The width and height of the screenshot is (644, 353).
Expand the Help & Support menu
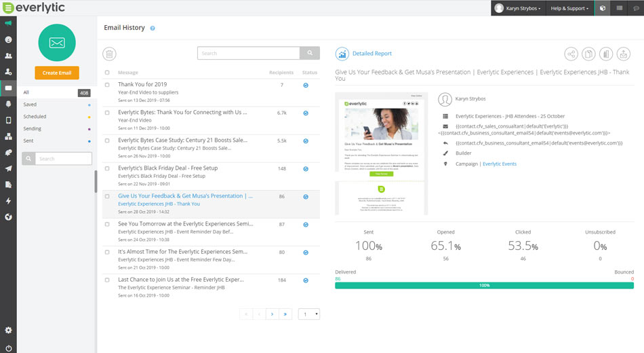click(568, 8)
